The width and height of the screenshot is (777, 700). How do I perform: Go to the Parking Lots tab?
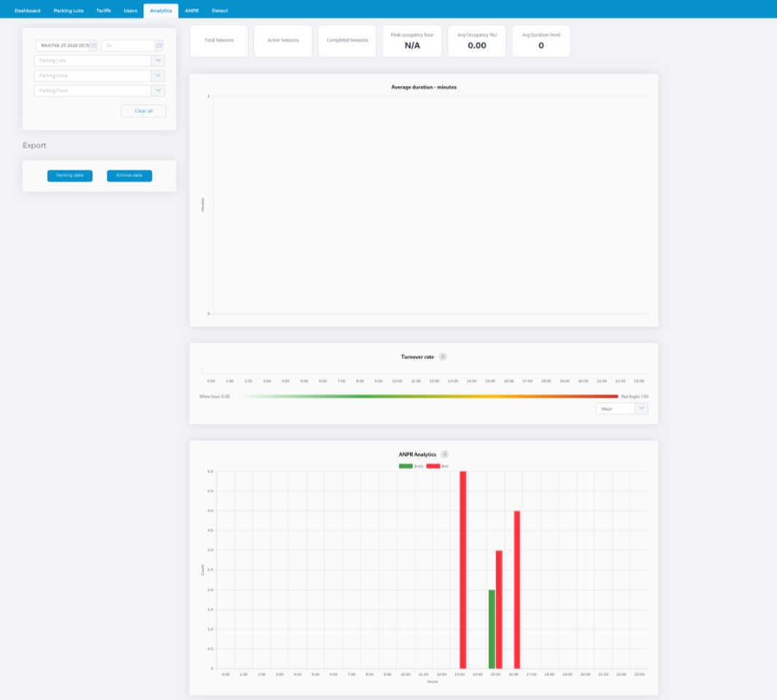pos(68,11)
